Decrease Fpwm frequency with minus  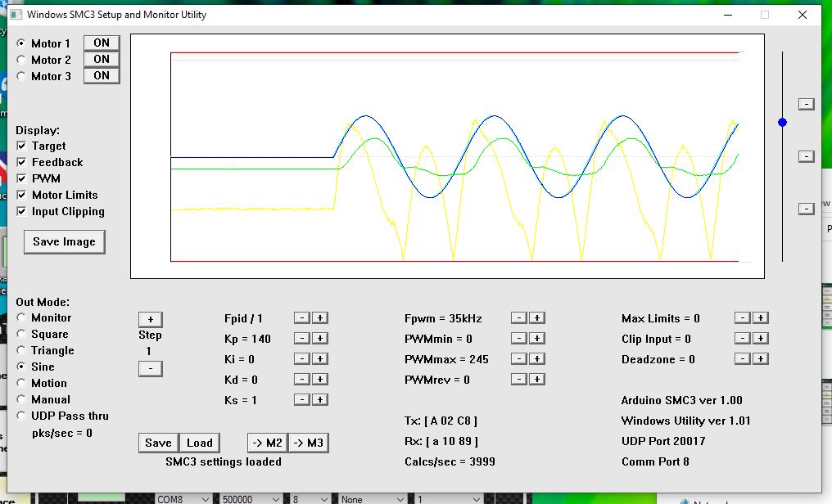[519, 318]
